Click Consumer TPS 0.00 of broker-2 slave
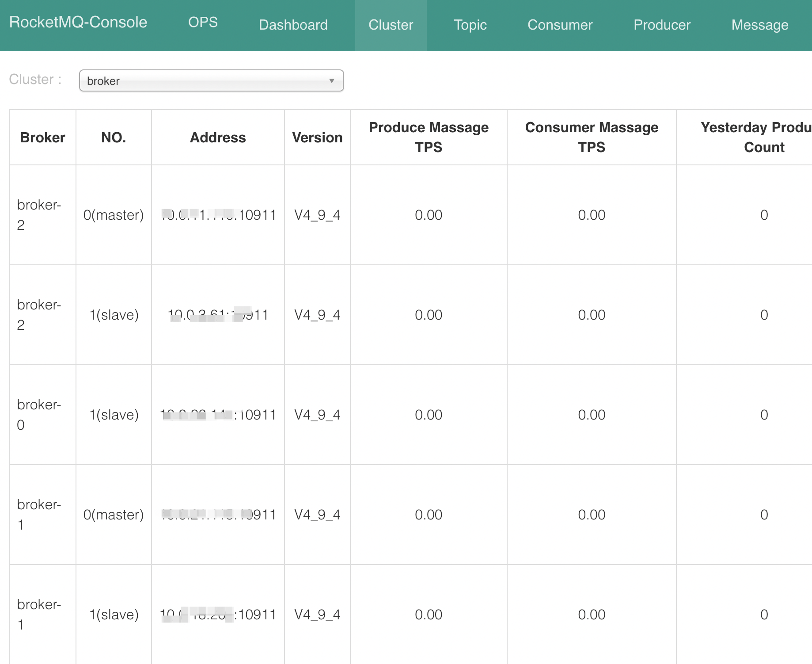The height and width of the screenshot is (664, 812). coord(592,315)
